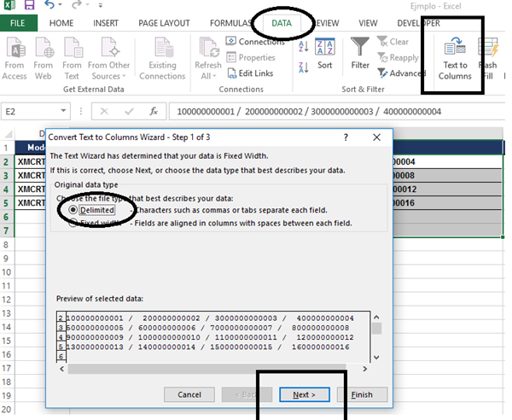Open Existing Connections
This screenshot has height=420, width=512.
tap(162, 58)
